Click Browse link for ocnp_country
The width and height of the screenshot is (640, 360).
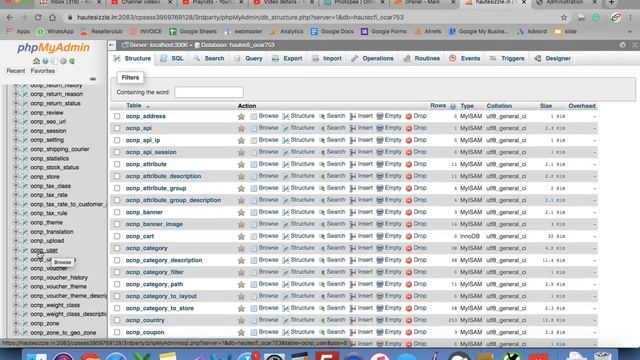coord(268,320)
